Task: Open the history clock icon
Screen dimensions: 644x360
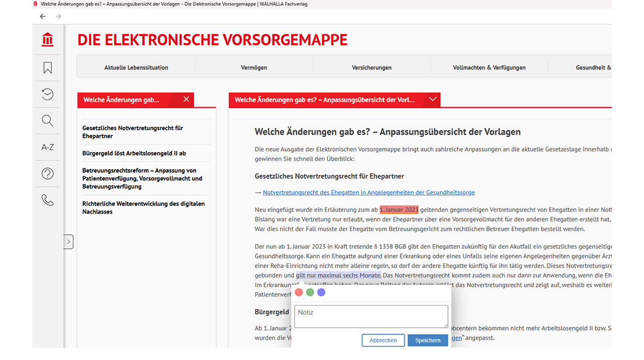Action: [x=47, y=94]
